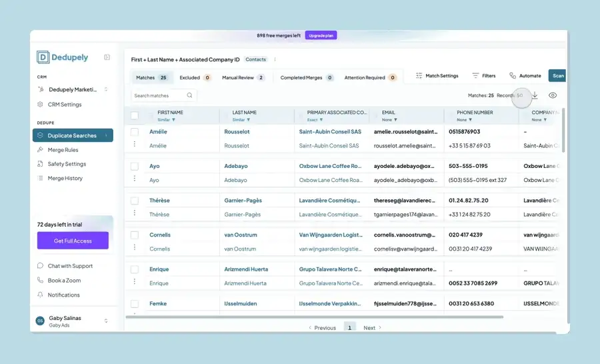Click the vertical table scrollbar
600x364 pixels.
[x=563, y=130]
